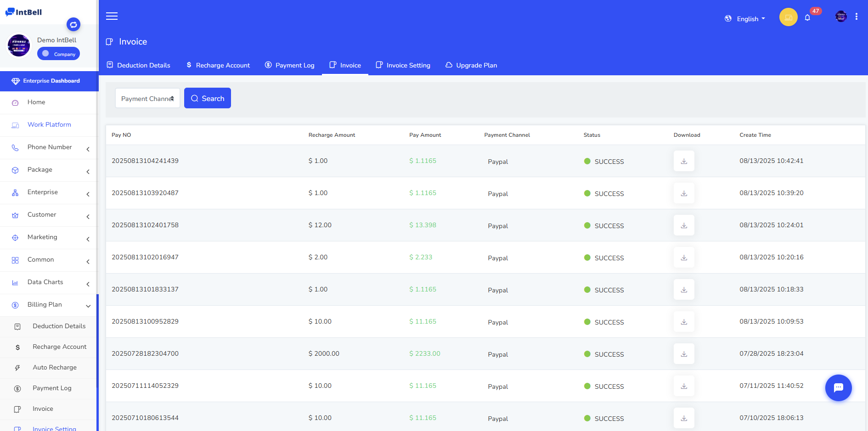Expand the Marketing menu
This screenshot has height=431, width=868.
click(x=49, y=237)
